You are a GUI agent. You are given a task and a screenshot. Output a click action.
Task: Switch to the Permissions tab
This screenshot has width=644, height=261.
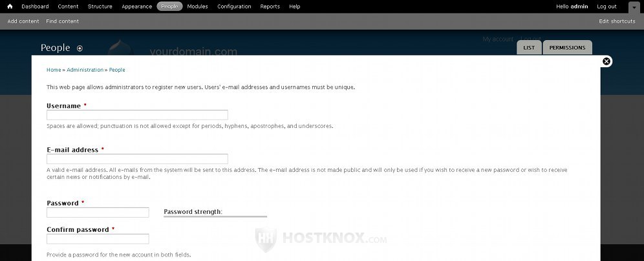pyautogui.click(x=567, y=48)
